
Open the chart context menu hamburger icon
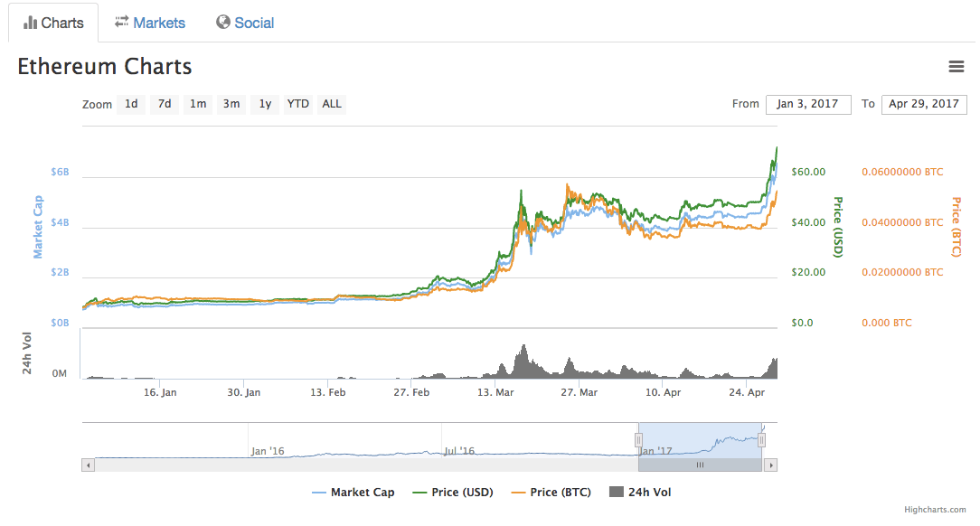click(x=956, y=66)
